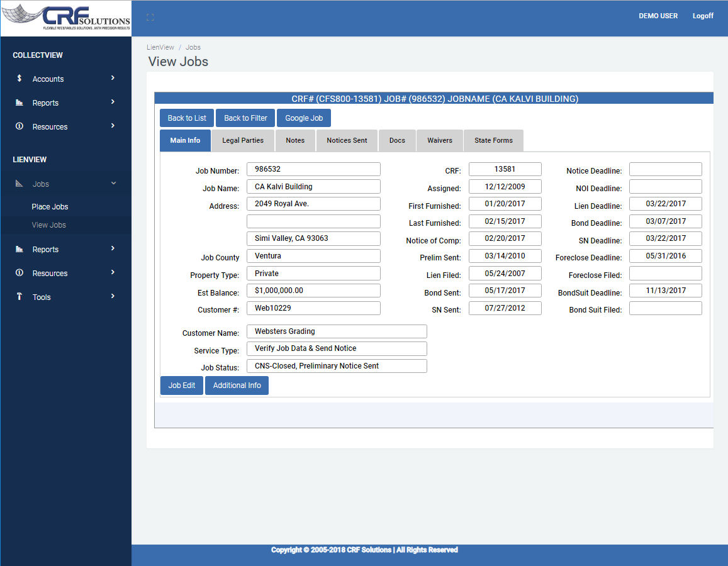
Task: Open the Notices Sent tab
Action: pyautogui.click(x=347, y=141)
